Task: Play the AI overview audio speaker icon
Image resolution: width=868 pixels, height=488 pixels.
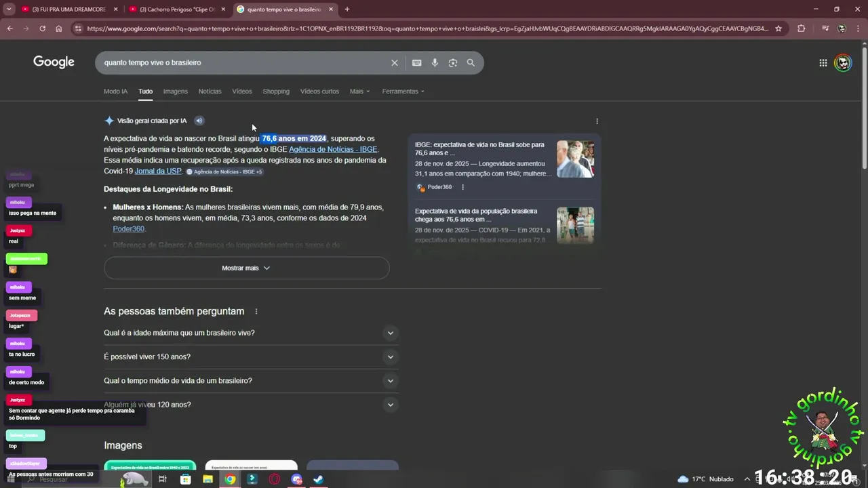Action: click(199, 121)
